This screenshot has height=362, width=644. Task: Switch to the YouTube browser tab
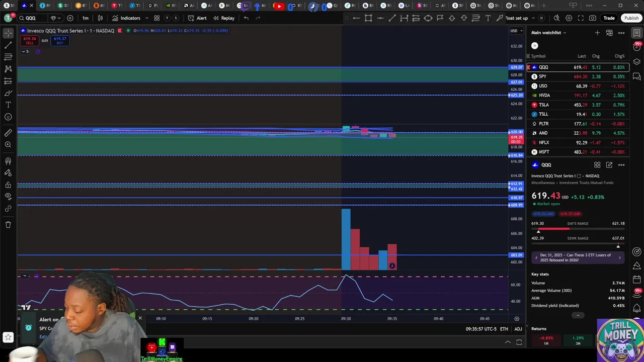278,6
